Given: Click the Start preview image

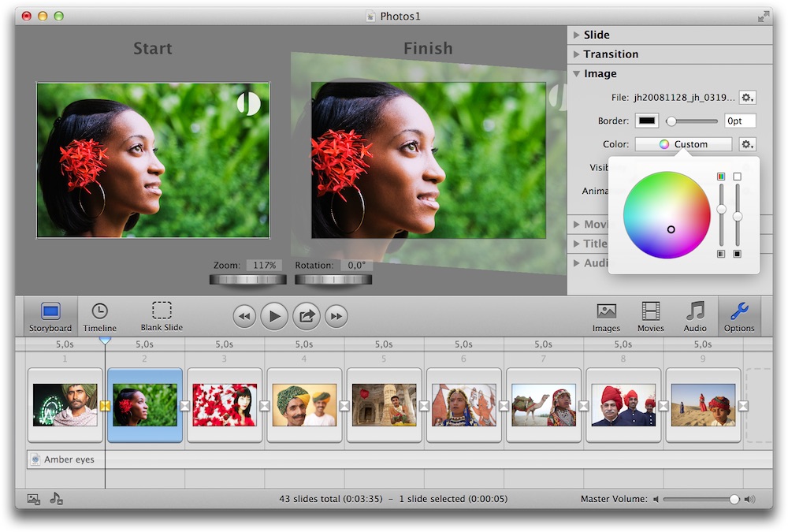Looking at the screenshot, I should coord(154,160).
